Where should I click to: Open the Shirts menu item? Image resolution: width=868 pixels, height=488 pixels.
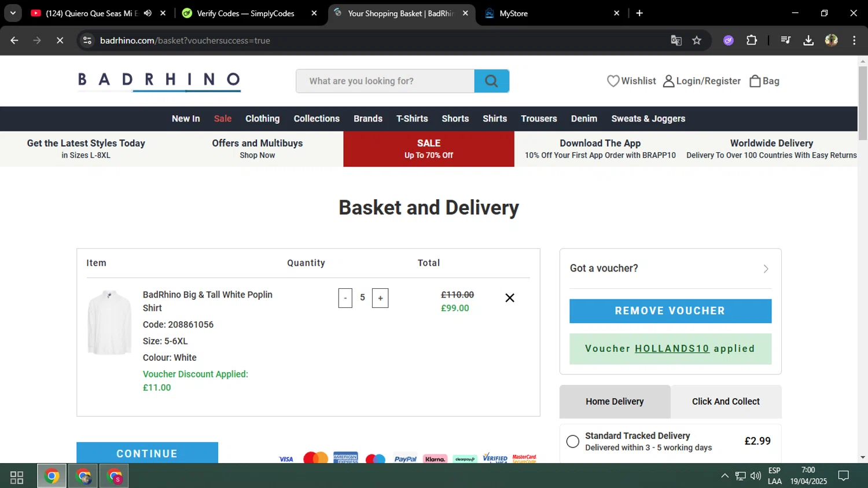495,119
